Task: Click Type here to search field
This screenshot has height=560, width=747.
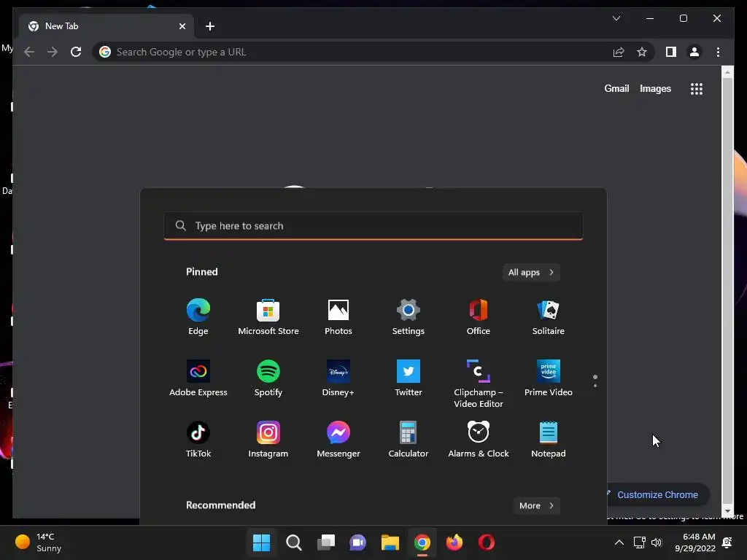Action: point(373,226)
